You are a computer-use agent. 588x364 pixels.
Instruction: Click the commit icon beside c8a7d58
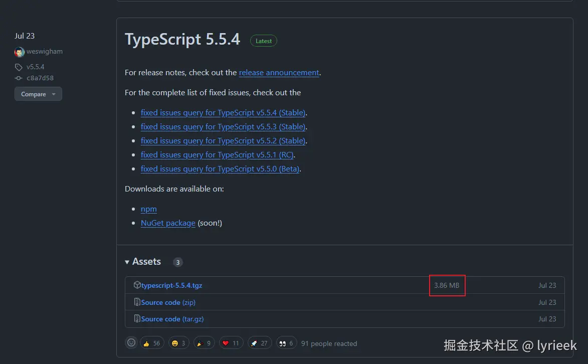tap(19, 78)
